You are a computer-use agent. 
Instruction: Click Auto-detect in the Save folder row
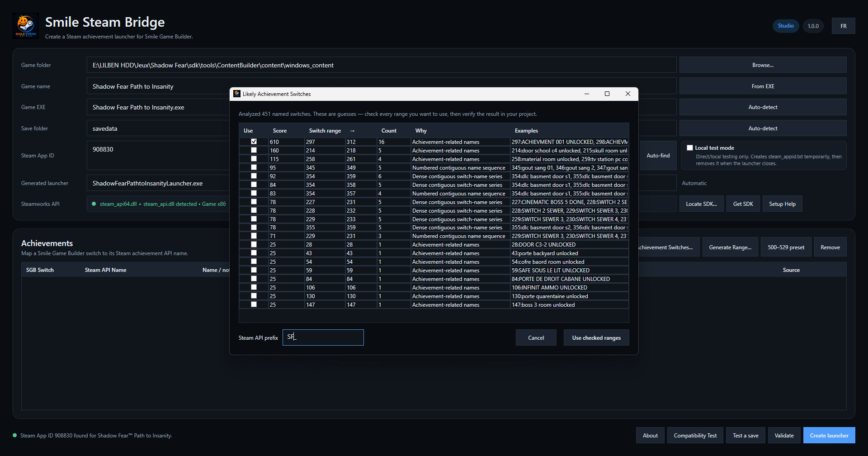763,128
